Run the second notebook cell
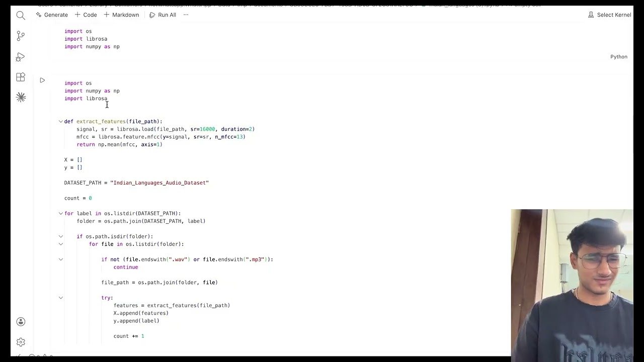 [42, 80]
